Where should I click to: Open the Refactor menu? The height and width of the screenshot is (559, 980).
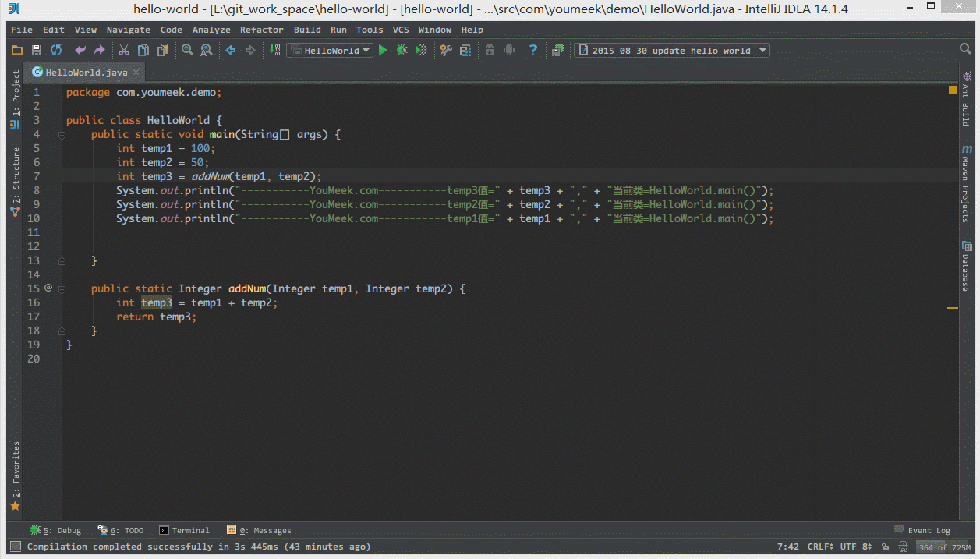[x=261, y=30]
